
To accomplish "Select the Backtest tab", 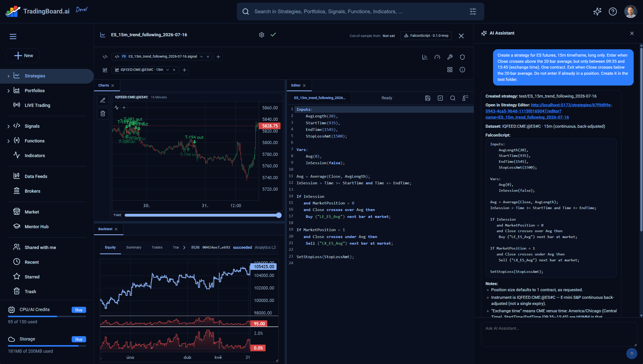I will [x=105, y=229].
